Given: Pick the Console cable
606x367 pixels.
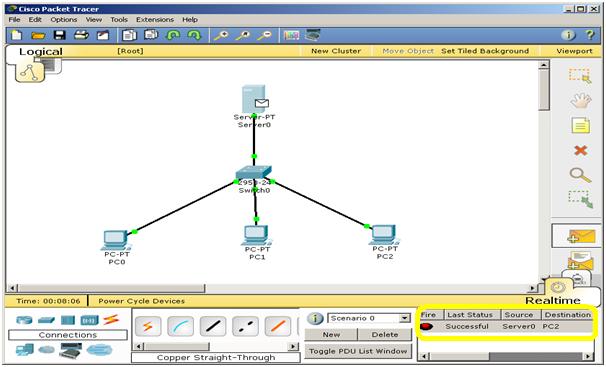Looking at the screenshot, I should click(x=180, y=327).
